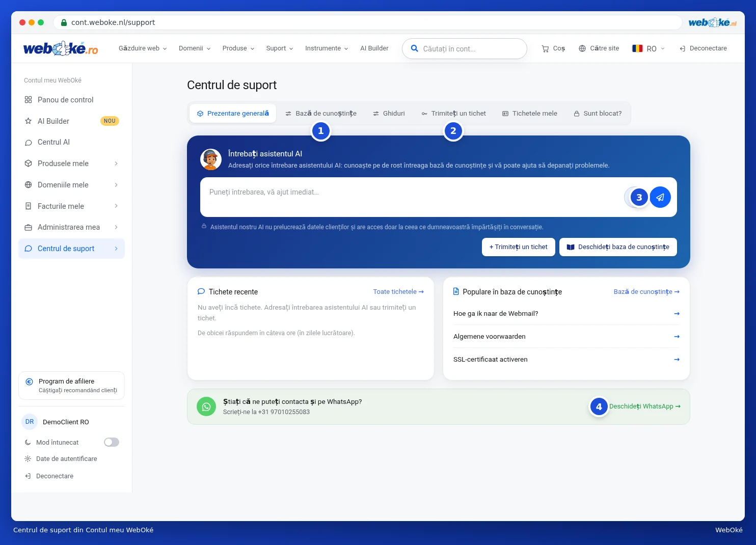Click the WebOké.ro logo in header
756x545 pixels.
pyautogui.click(x=61, y=48)
